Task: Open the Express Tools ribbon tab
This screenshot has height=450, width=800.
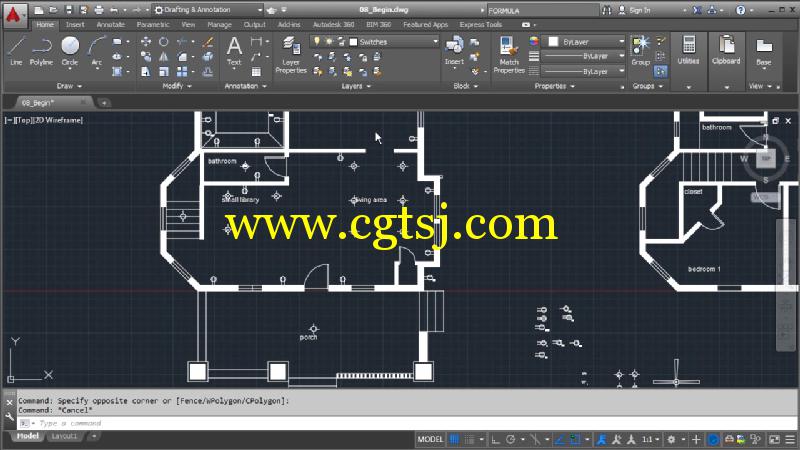Action: click(x=481, y=24)
